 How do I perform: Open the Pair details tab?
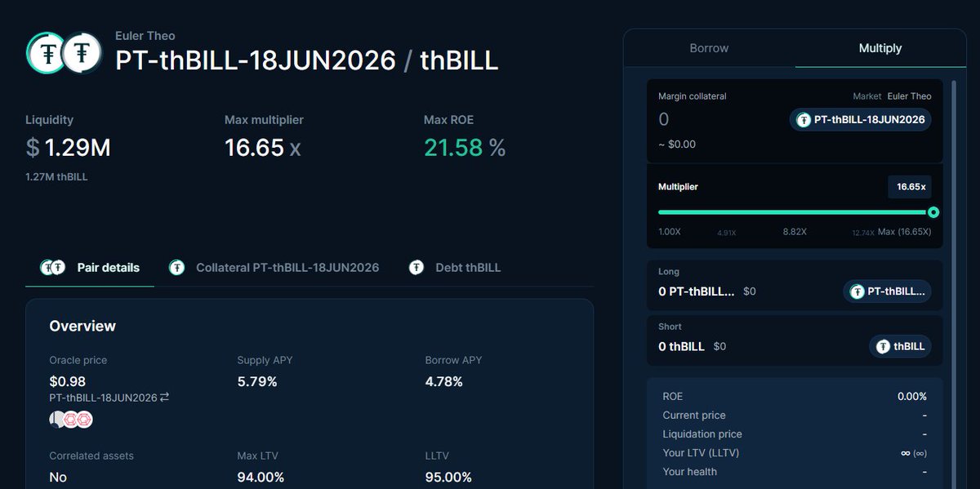click(x=90, y=268)
